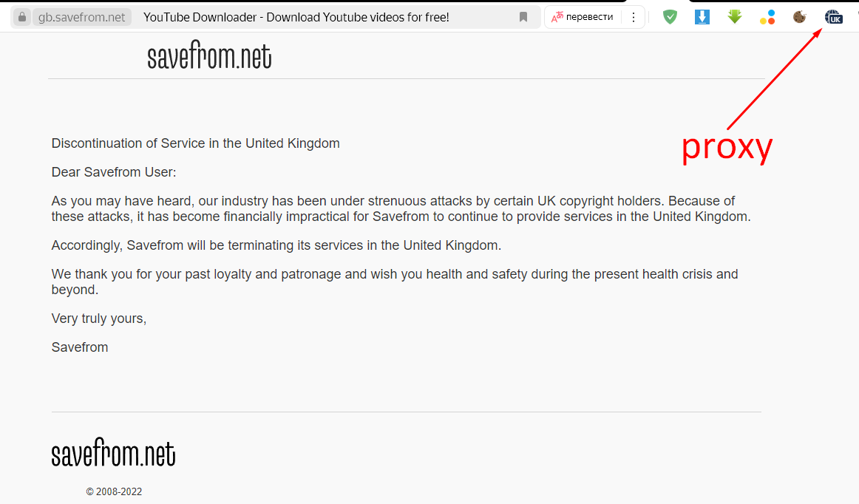The image size is (859, 504).
Task: Click the red proxy annotation label
Action: (x=726, y=147)
